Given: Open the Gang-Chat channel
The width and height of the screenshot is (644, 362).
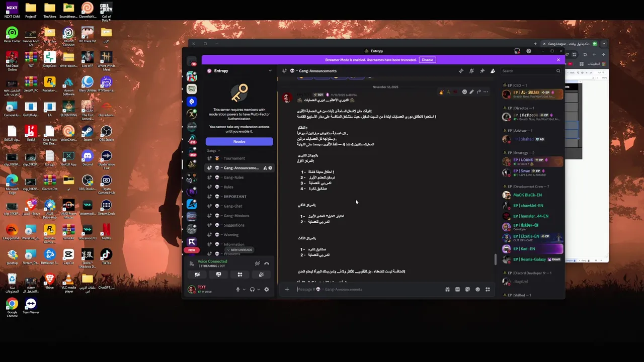Looking at the screenshot, I should [x=239, y=206].
